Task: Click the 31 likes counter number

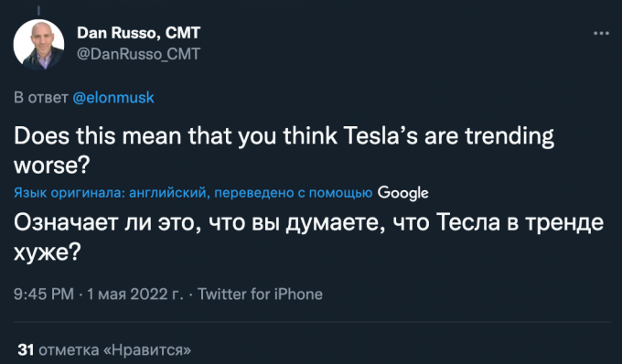Action: tap(26, 349)
